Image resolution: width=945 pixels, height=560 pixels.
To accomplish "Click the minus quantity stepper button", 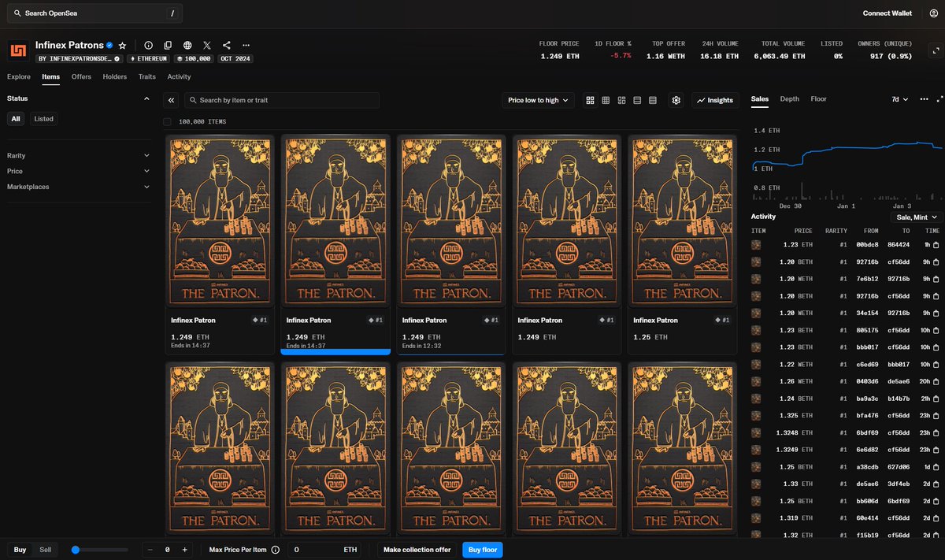I will tap(150, 550).
